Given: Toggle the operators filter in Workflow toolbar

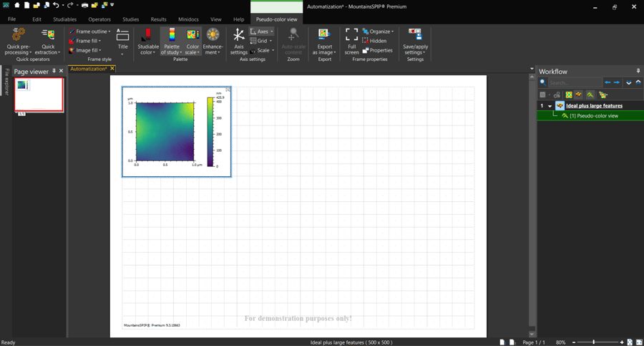Looking at the screenshot, I should coord(579,95).
